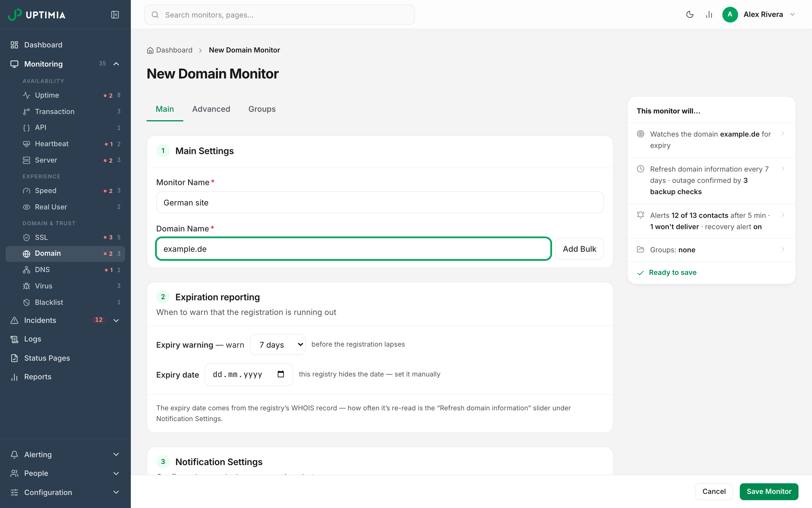This screenshot has width=812, height=508.
Task: Open the user menu chevron
Action: click(793, 14)
